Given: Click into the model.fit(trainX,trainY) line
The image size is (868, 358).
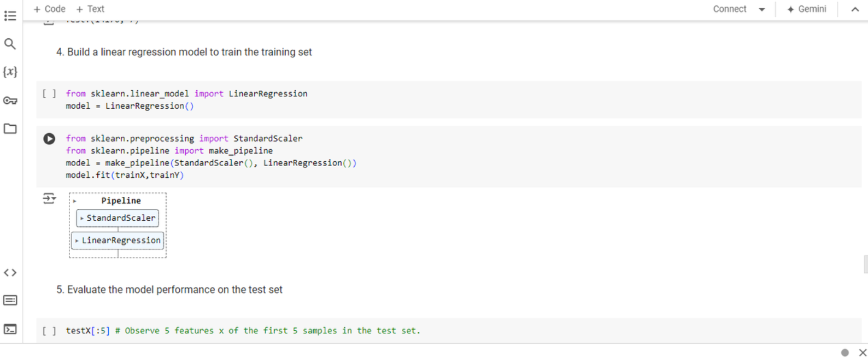Looking at the screenshot, I should pyautogui.click(x=125, y=175).
